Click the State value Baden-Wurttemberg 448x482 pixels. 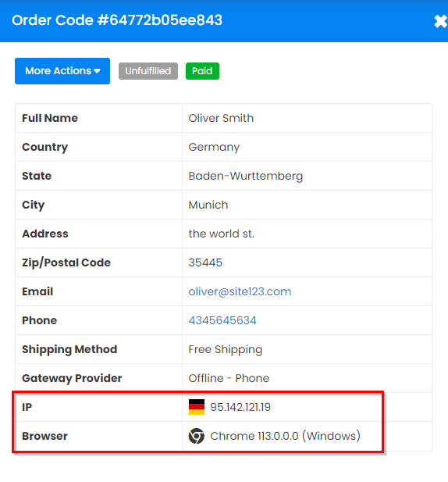point(246,176)
